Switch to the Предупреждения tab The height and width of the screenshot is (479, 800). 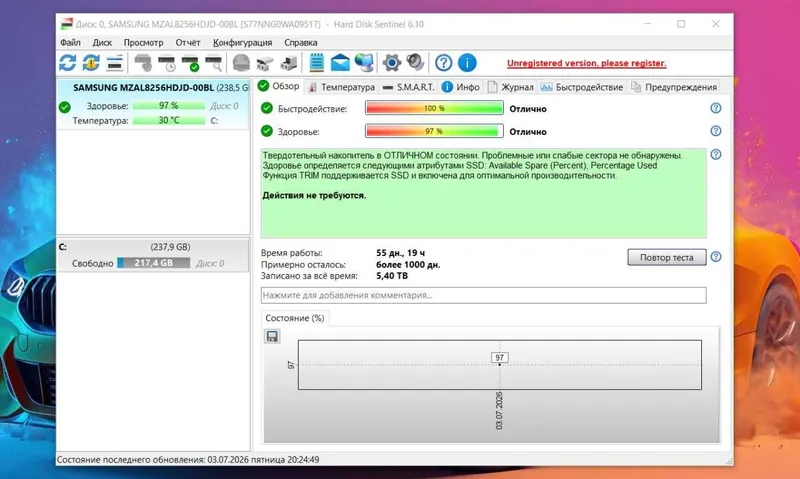pyautogui.click(x=673, y=87)
